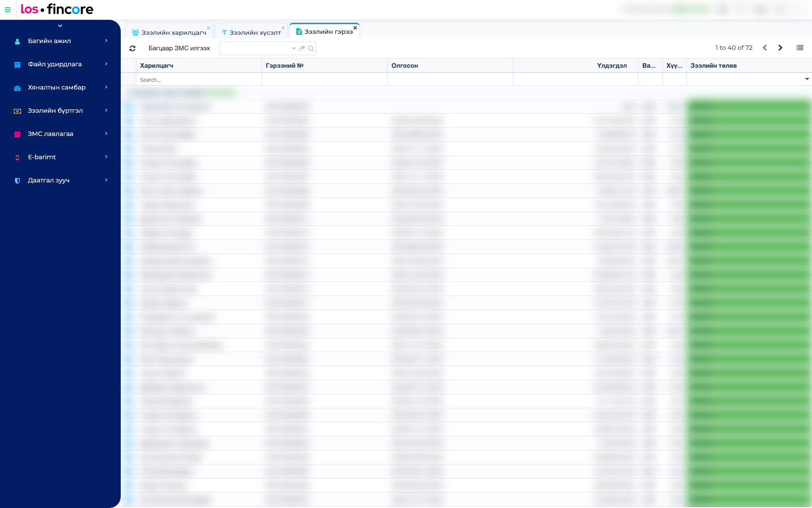Click the Гэрээний № filter field

coord(324,79)
